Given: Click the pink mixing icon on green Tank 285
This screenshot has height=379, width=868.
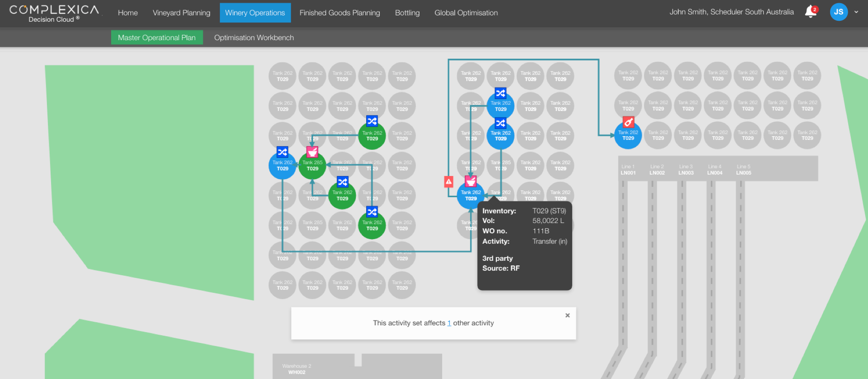Looking at the screenshot, I should click(x=312, y=152).
